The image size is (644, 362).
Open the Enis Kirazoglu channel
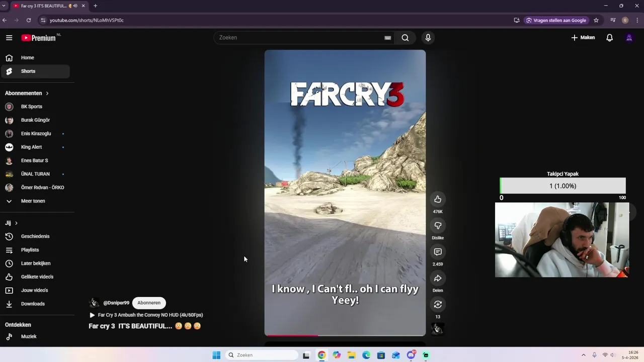[x=35, y=134]
